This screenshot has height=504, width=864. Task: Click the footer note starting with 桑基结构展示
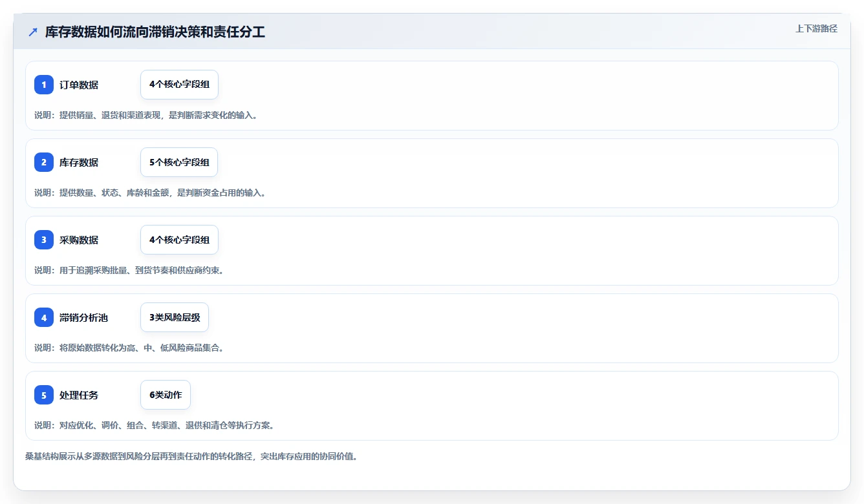click(x=191, y=456)
